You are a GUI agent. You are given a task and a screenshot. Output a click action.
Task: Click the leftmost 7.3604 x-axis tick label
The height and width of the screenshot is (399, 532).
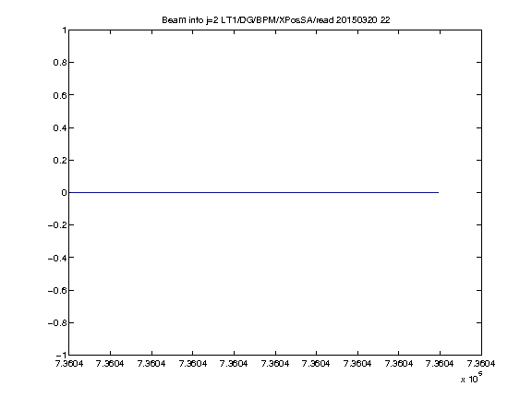pos(69,364)
